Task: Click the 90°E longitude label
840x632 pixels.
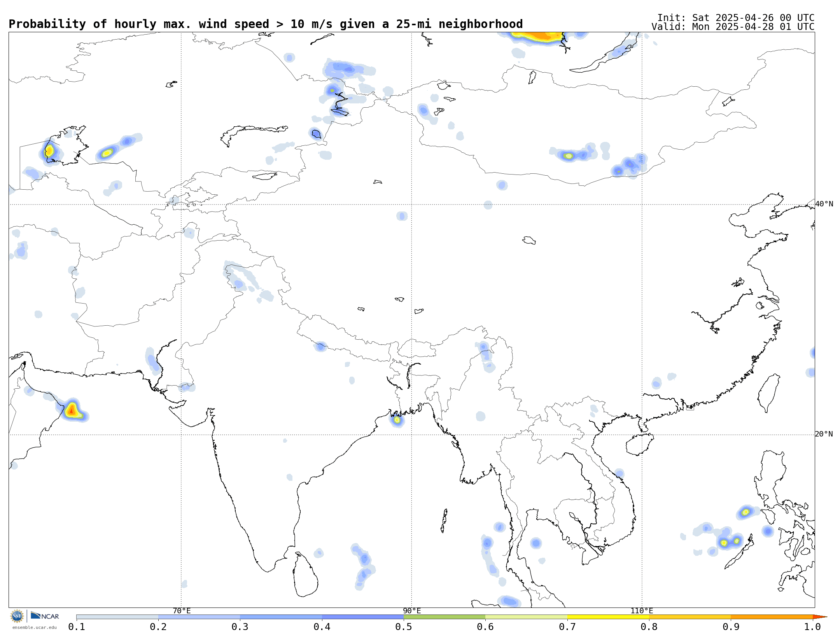Action: (x=412, y=611)
